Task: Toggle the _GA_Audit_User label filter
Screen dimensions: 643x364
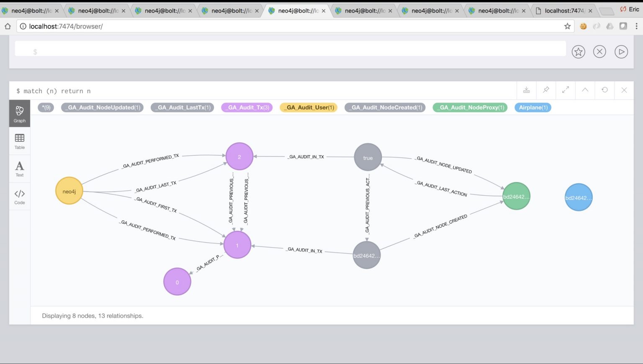Action: click(x=309, y=108)
